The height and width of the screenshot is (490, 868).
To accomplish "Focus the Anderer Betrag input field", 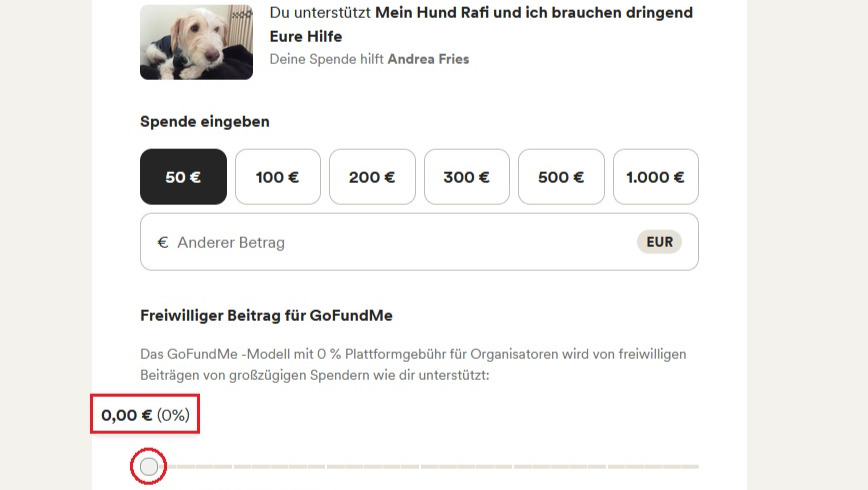I will pos(419,242).
